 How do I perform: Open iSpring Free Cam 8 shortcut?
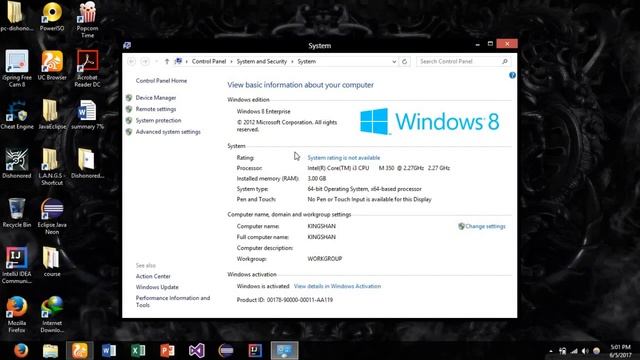coord(17,69)
